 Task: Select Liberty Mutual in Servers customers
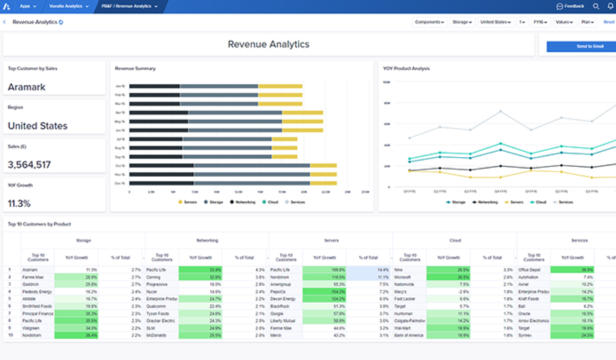pyautogui.click(x=282, y=321)
